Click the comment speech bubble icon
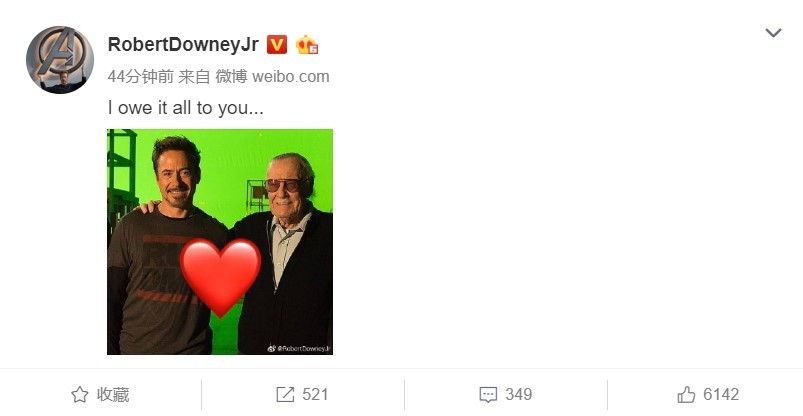 click(x=488, y=395)
